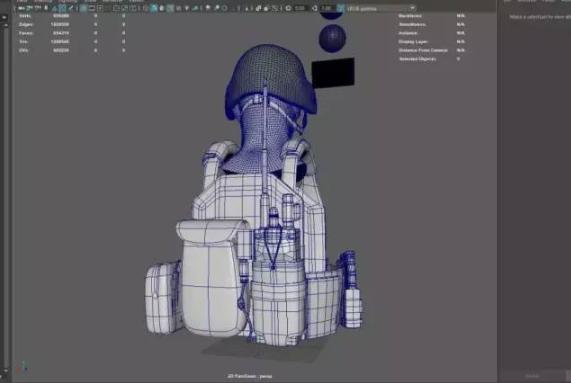Toggle the Resolution Gate icon
This screenshot has height=383, width=571.
[100, 8]
